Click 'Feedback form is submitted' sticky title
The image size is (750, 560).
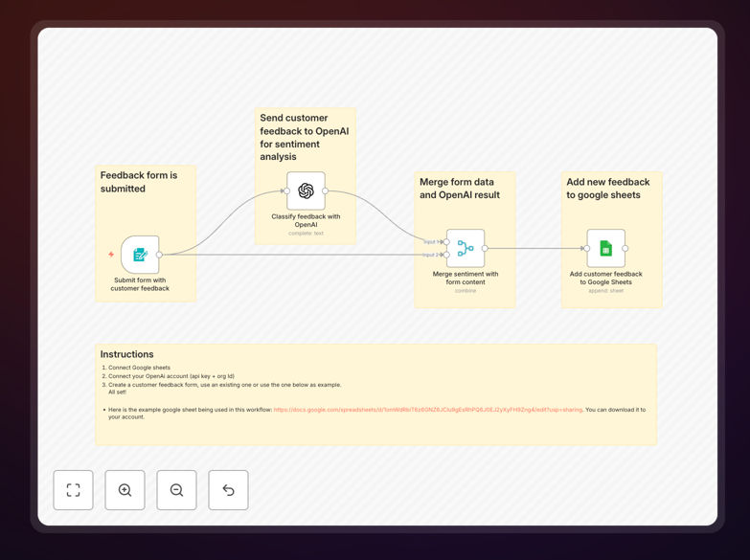[139, 182]
